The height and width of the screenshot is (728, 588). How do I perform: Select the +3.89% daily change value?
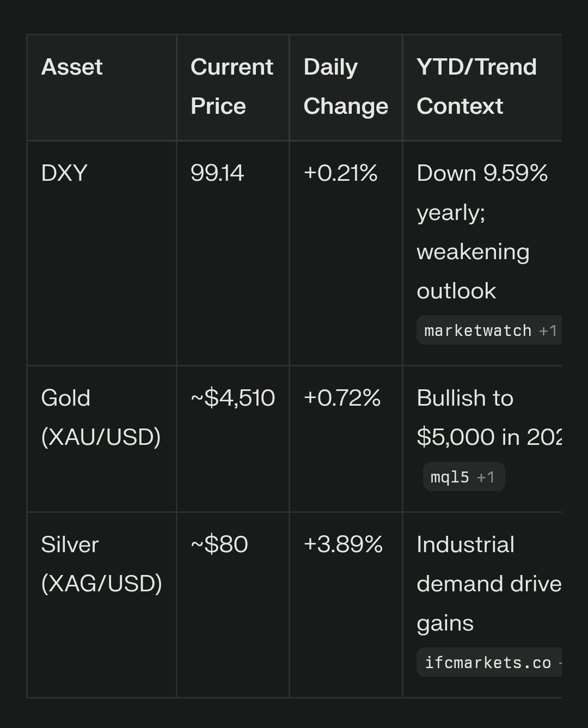[343, 545]
